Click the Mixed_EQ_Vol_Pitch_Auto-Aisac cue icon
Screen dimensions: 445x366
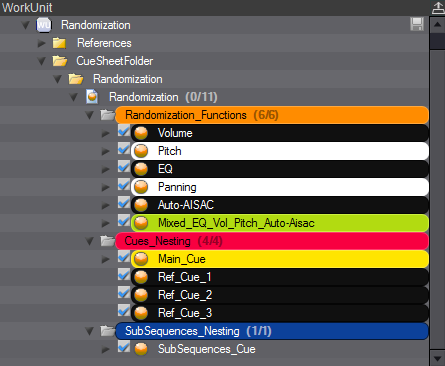(x=141, y=223)
